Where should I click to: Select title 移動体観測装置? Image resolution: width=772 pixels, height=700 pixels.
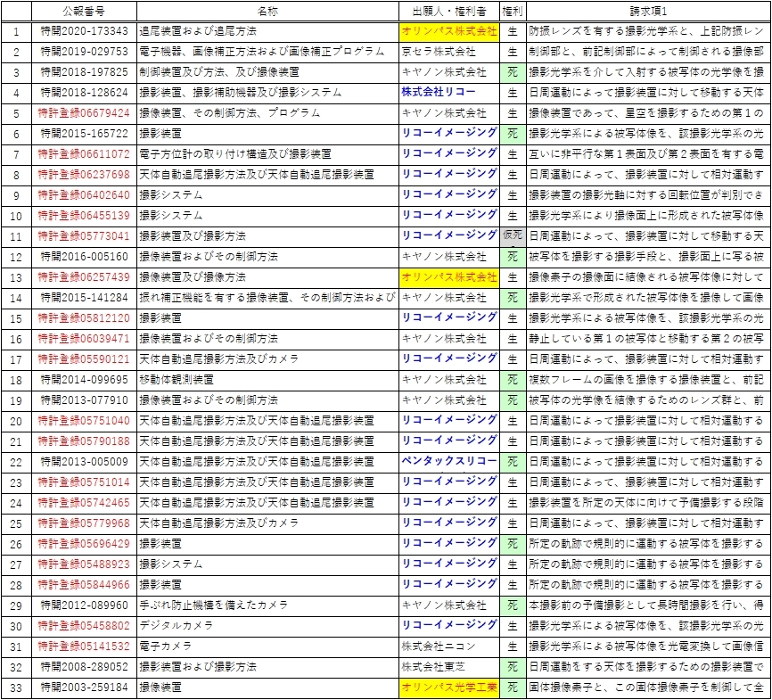pos(177,380)
